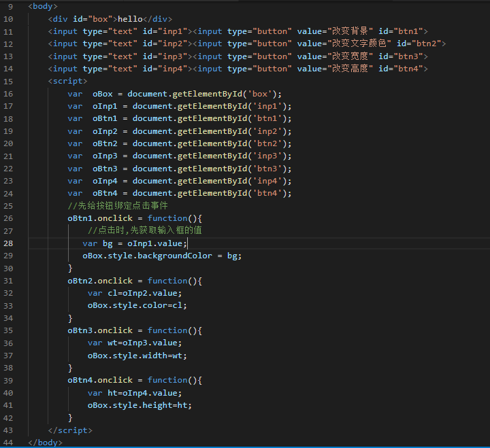490x448 pixels.
Task: Click comment //点击时,先获取输入框的值
Action: [x=145, y=230]
